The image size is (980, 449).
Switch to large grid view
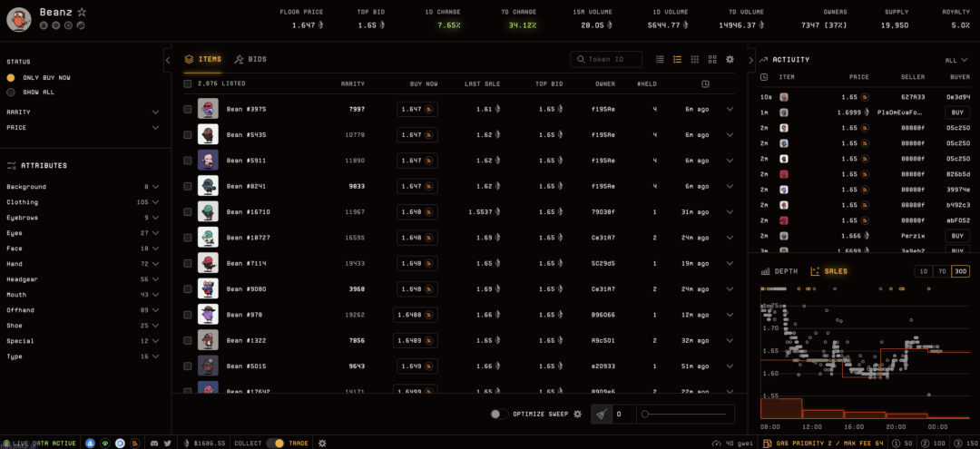tap(712, 59)
